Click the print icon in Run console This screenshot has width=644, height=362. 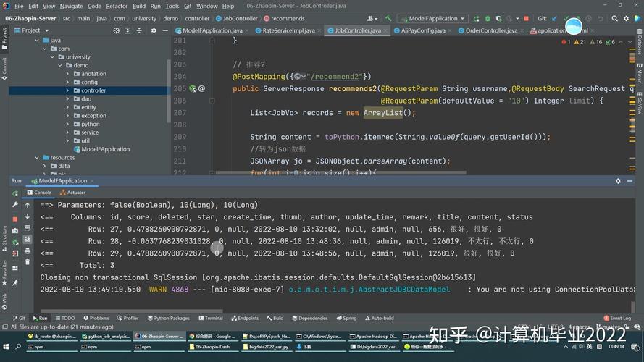point(27,251)
